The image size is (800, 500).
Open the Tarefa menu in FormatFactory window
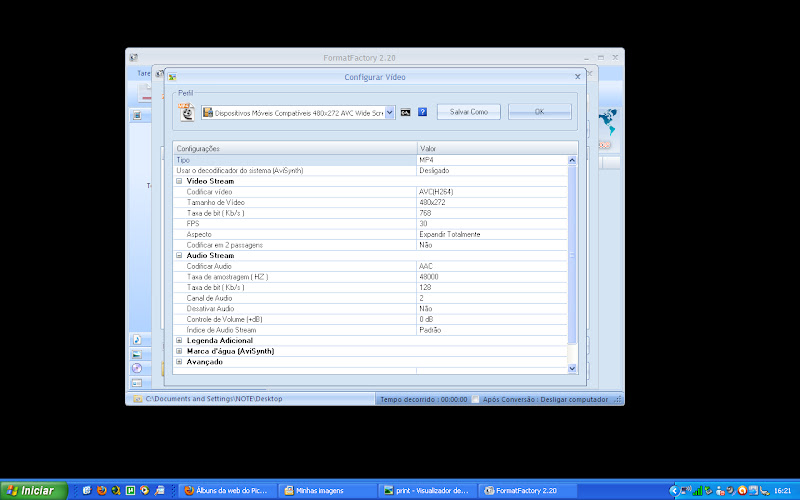pyautogui.click(x=143, y=73)
